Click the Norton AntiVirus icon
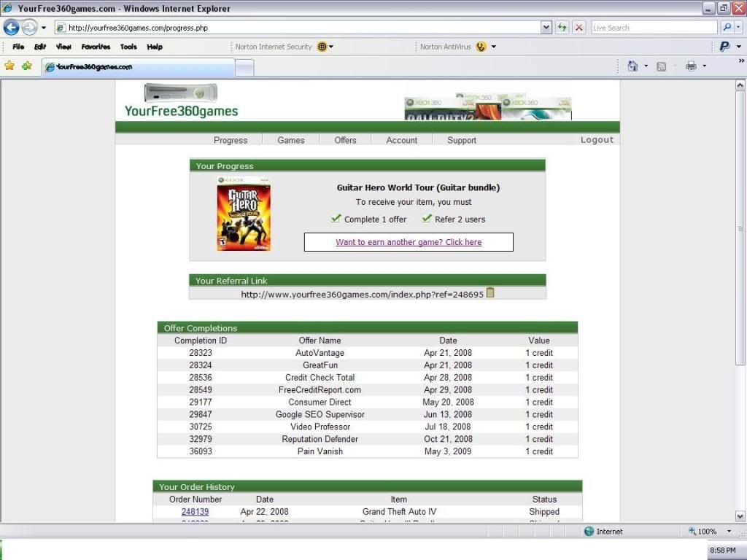The height and width of the screenshot is (560, 747). [x=481, y=47]
